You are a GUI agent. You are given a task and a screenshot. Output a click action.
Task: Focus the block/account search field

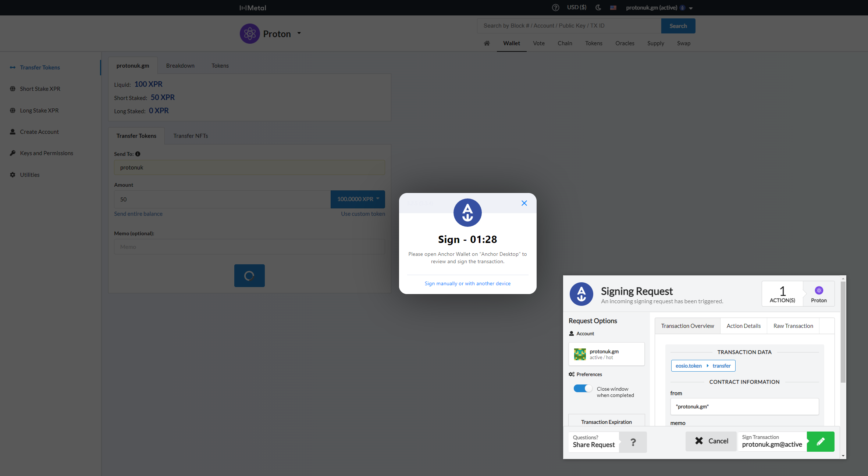pyautogui.click(x=569, y=26)
